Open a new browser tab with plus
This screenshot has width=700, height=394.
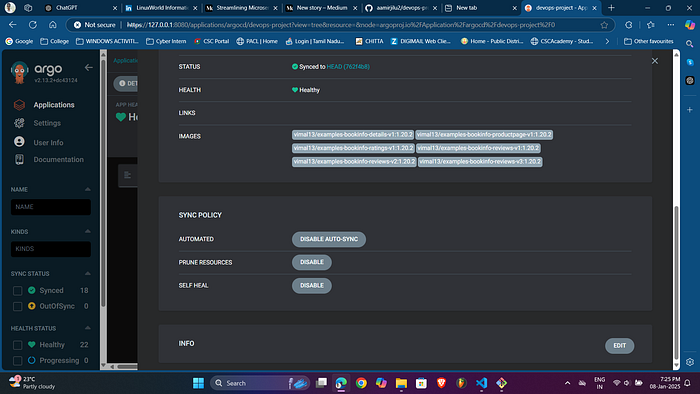tap(611, 8)
